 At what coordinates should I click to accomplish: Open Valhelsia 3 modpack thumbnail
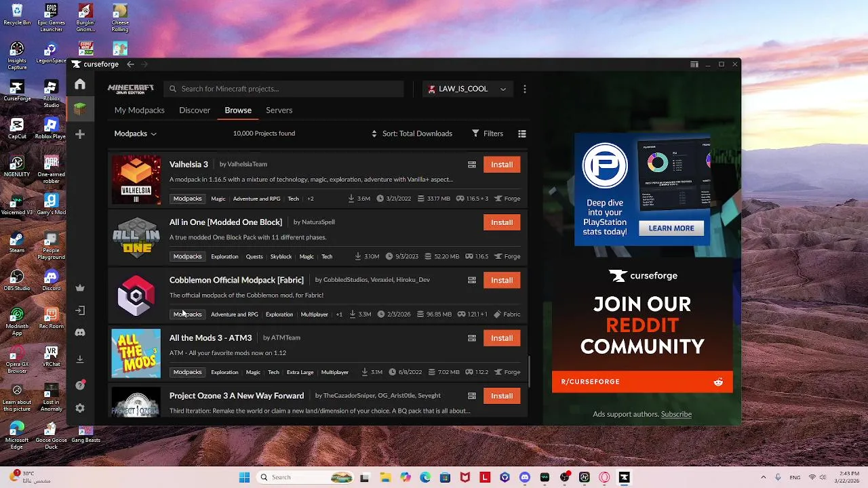coord(136,180)
